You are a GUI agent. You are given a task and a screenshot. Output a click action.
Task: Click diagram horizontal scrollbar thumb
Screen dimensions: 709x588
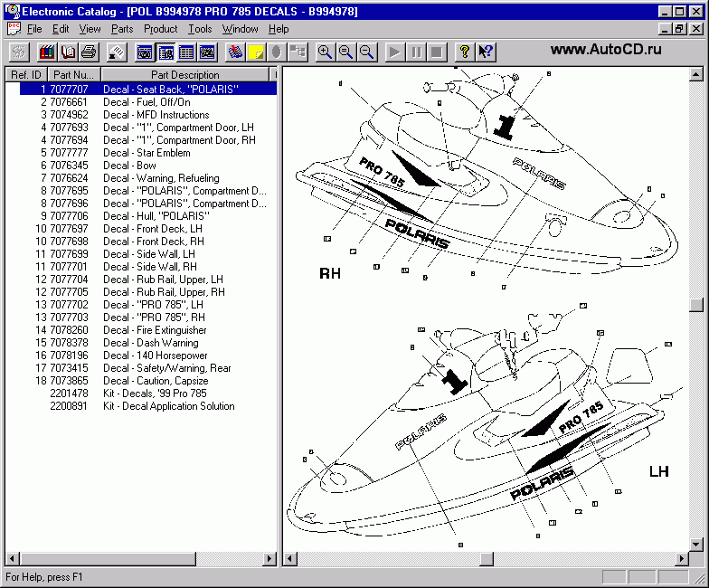coord(487,559)
